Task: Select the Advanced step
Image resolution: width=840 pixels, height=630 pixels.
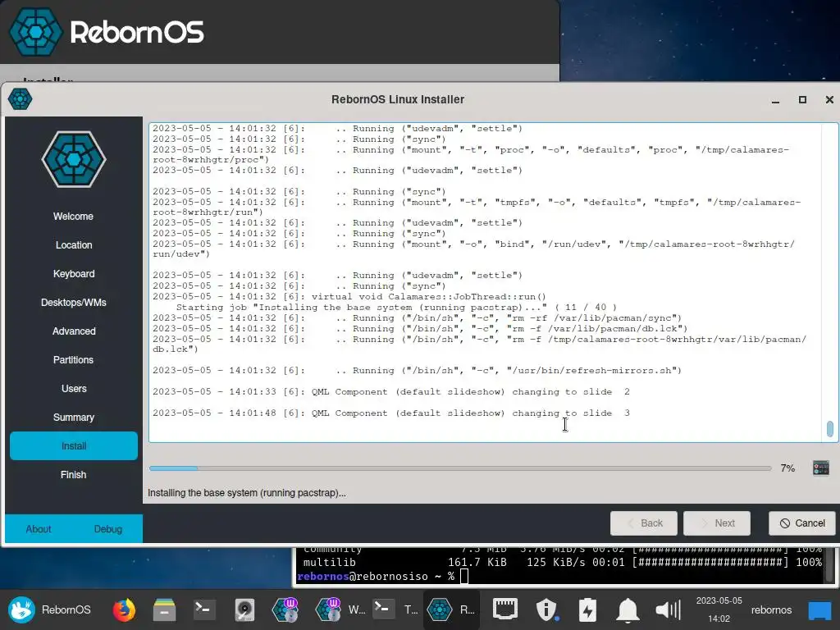Action: 73,331
